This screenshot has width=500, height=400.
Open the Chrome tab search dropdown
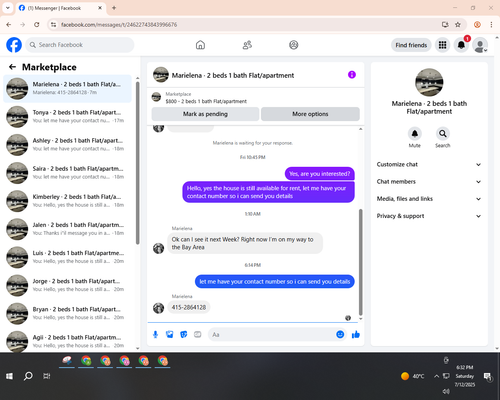pos(7,8)
